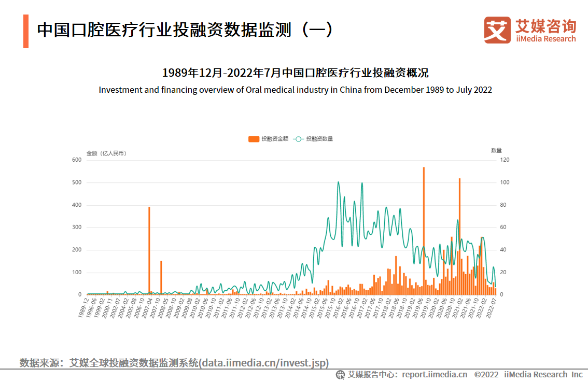Image resolution: width=588 pixels, height=382 pixels.
Task: Click the 400 value on the amount axis
Action: 77,205
